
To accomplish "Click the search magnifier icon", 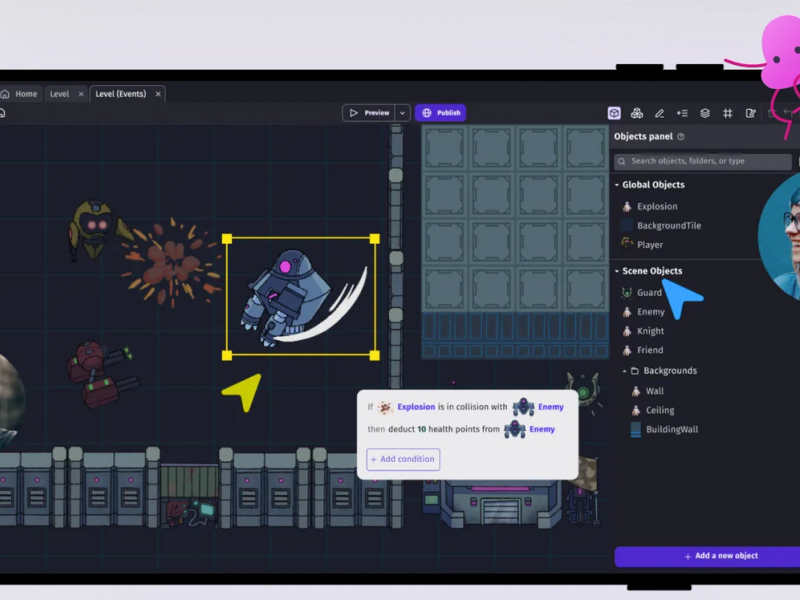I will pyautogui.click(x=621, y=162).
